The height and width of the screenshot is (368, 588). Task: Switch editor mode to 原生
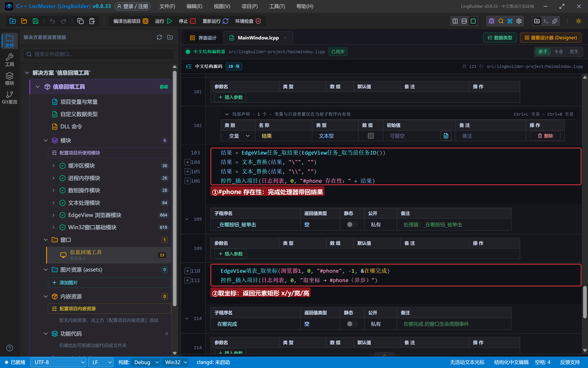point(574,52)
